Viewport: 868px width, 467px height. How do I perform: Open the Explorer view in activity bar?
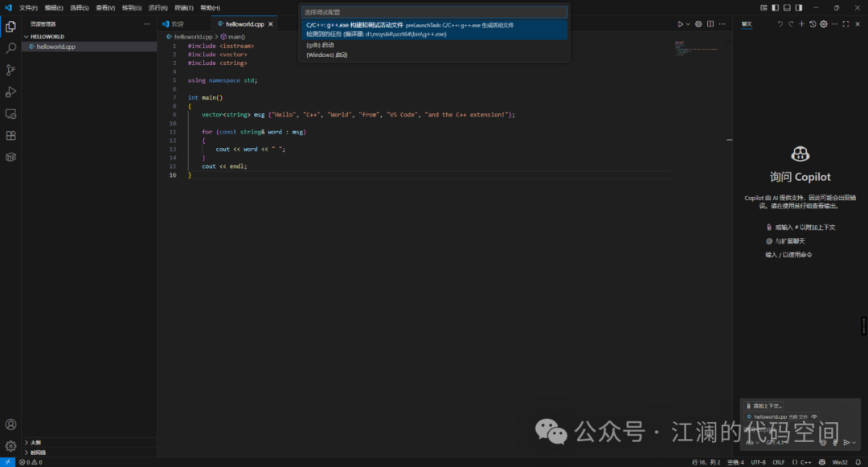(10, 27)
